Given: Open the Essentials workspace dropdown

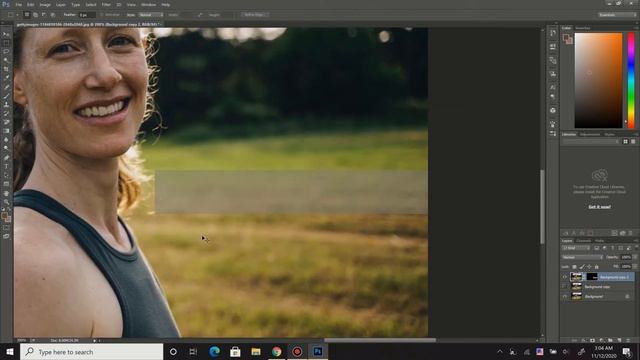Looking at the screenshot, I should pyautogui.click(x=617, y=15).
